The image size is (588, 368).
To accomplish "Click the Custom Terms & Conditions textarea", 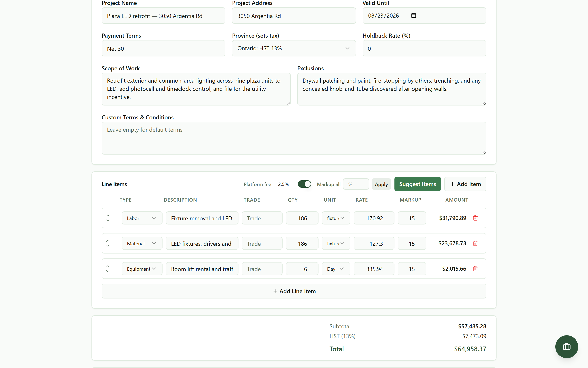I will (294, 138).
